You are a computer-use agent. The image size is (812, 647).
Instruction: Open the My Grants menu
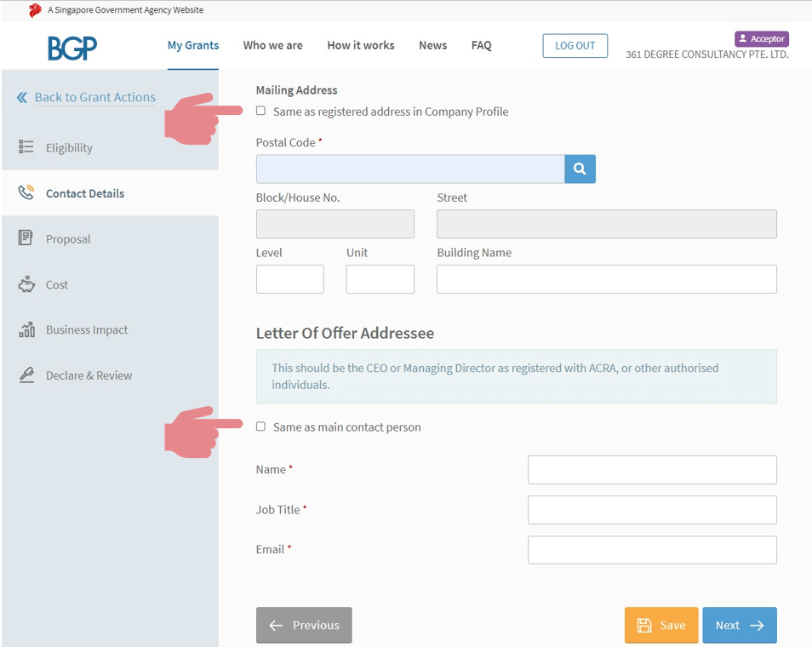(x=192, y=45)
